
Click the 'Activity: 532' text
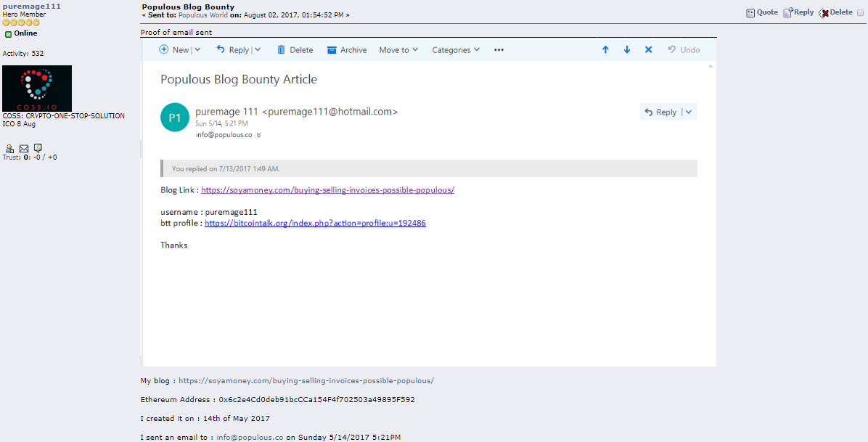click(23, 54)
